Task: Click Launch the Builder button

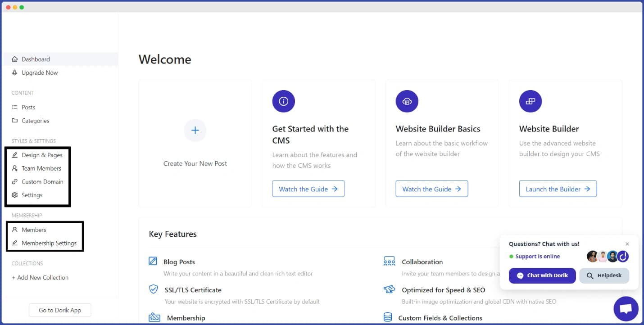Action: [x=558, y=189]
